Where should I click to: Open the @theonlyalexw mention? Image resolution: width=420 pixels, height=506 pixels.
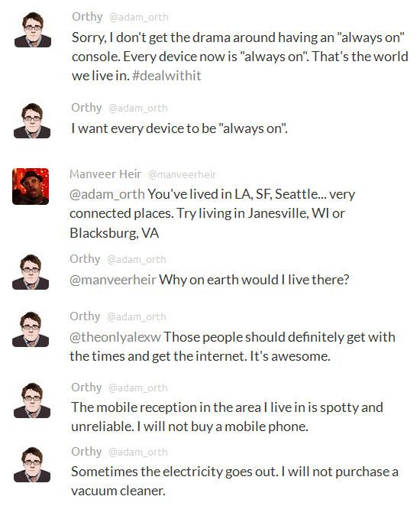(x=115, y=337)
